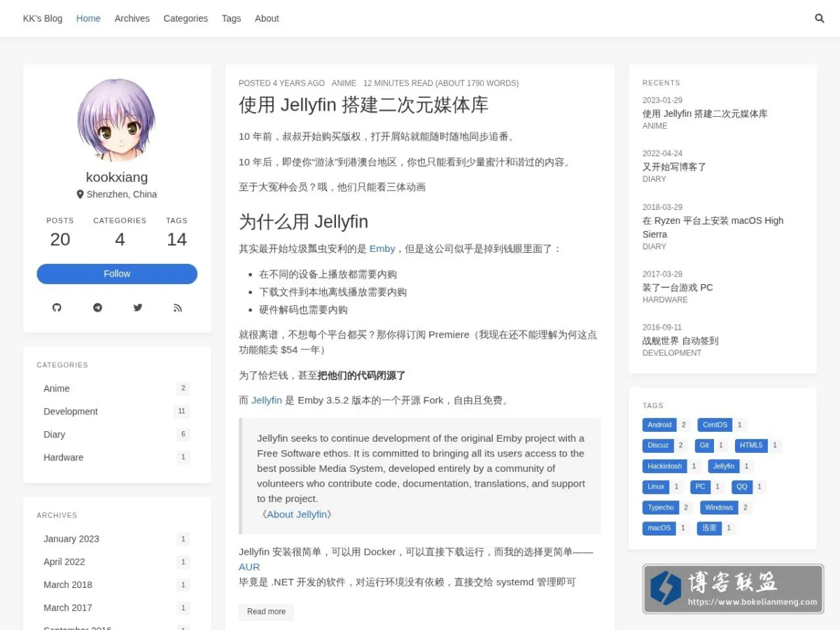The height and width of the screenshot is (630, 840).
Task: Click the blue Follow button
Action: click(117, 274)
